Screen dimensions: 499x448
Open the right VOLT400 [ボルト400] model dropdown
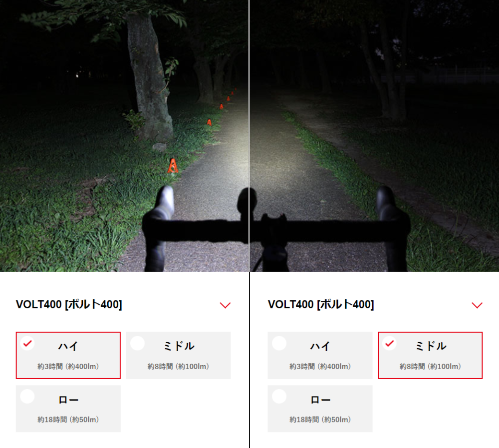click(375, 304)
